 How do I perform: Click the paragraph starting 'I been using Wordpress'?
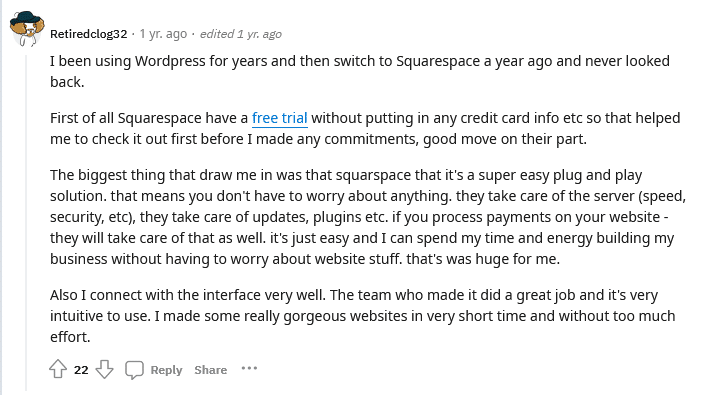tap(360, 71)
